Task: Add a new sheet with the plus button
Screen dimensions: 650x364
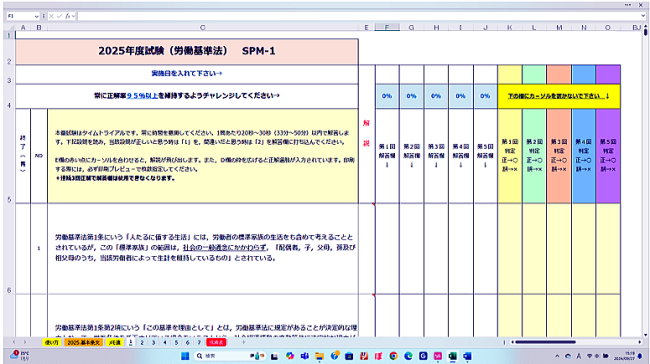Action: point(243,342)
